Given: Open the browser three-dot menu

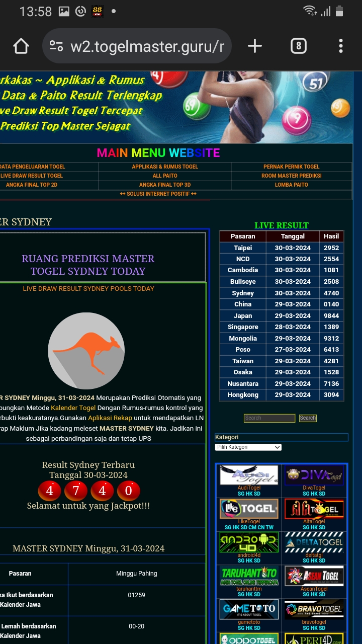Looking at the screenshot, I should [x=340, y=46].
